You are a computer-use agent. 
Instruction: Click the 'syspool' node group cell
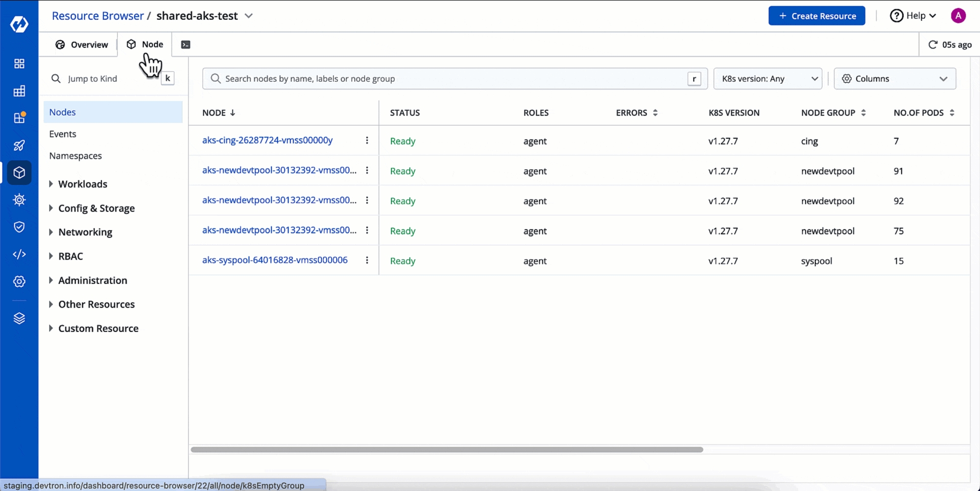pos(817,261)
